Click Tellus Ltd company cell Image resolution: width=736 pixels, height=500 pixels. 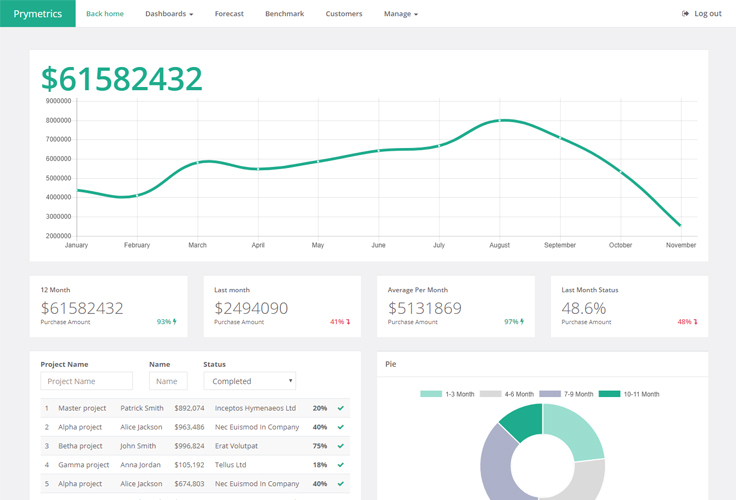coord(230,464)
